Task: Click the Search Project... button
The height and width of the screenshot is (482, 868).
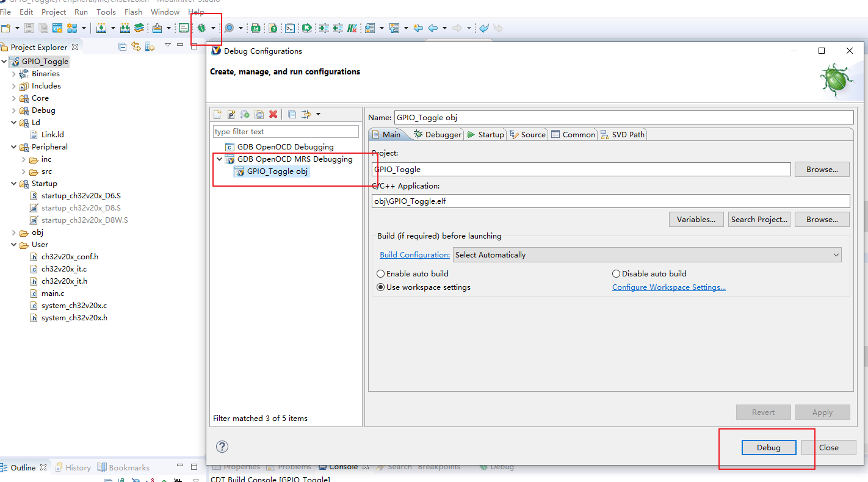Action: tap(759, 219)
